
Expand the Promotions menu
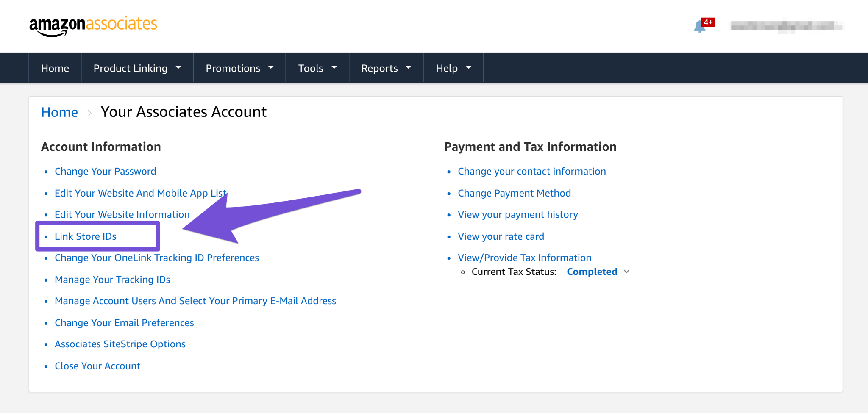pos(239,68)
